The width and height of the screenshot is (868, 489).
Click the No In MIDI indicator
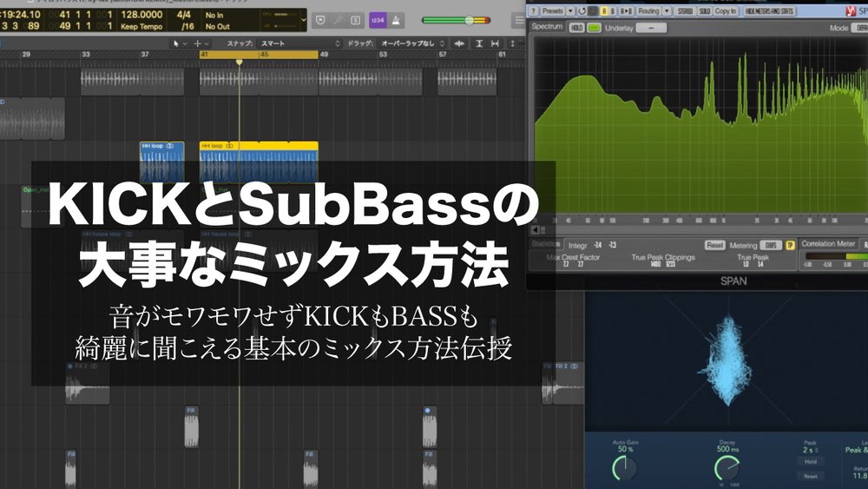click(x=214, y=15)
